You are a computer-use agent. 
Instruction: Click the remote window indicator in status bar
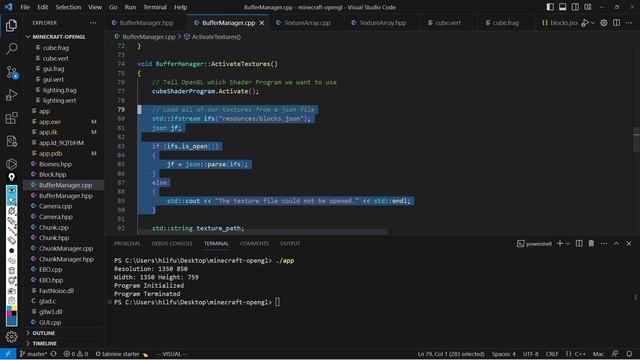pos(8,354)
